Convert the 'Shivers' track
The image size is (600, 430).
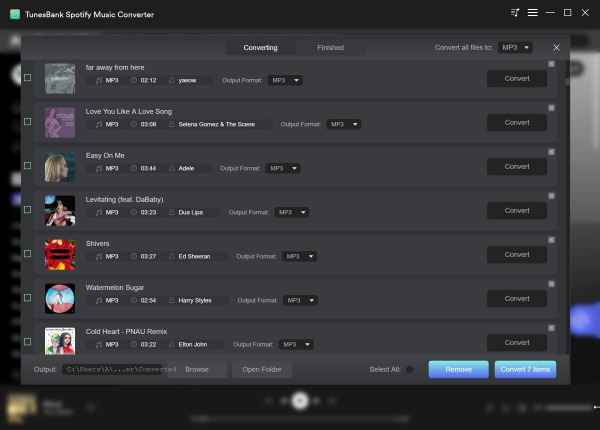[x=517, y=254]
